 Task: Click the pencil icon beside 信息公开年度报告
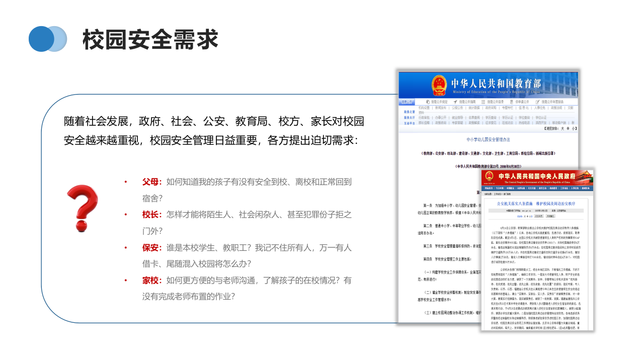(x=538, y=102)
